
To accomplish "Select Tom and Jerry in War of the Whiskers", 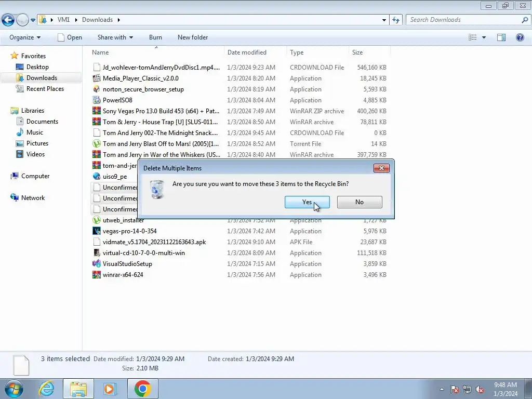I will click(x=162, y=155).
